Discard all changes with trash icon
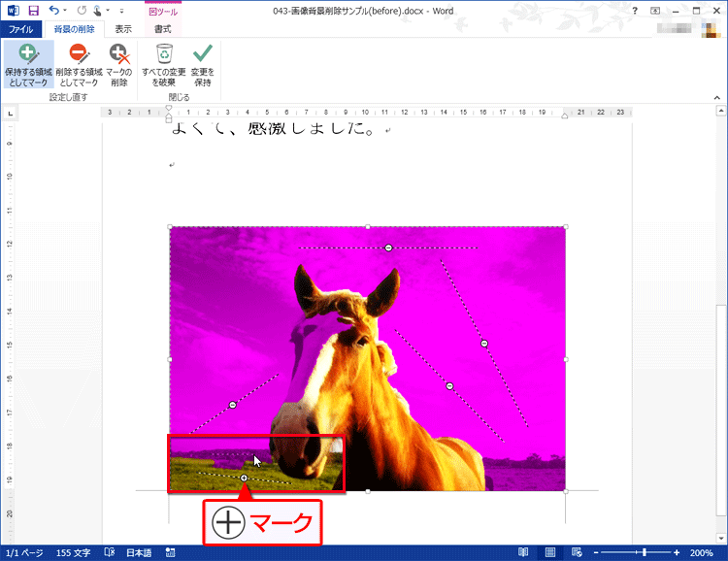The height and width of the screenshot is (561, 728). [x=164, y=64]
